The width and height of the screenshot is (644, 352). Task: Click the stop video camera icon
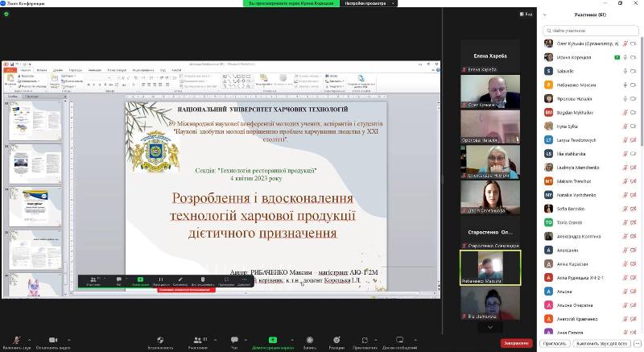pyautogui.click(x=53, y=340)
